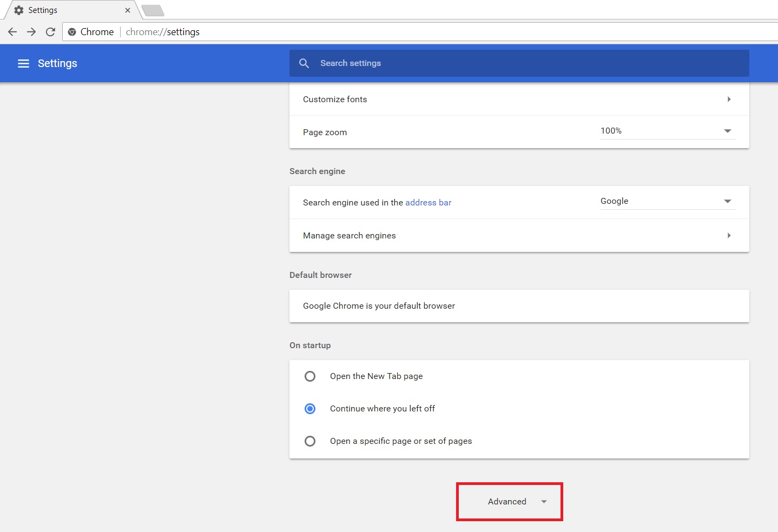Click the Chrome site info icon

(x=72, y=32)
